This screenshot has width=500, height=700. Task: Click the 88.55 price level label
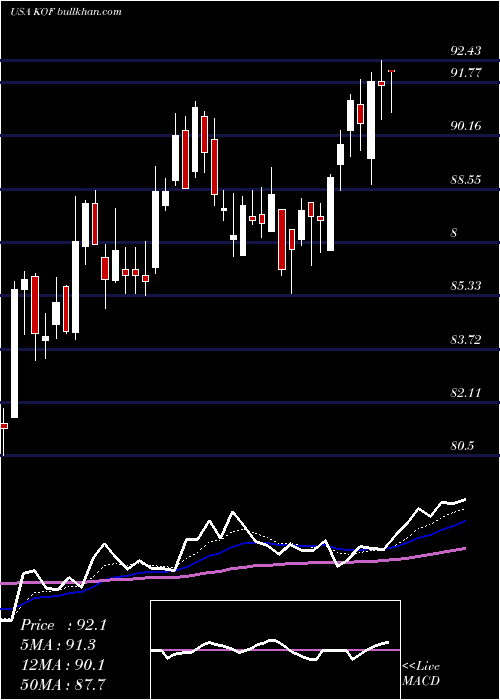point(466,179)
